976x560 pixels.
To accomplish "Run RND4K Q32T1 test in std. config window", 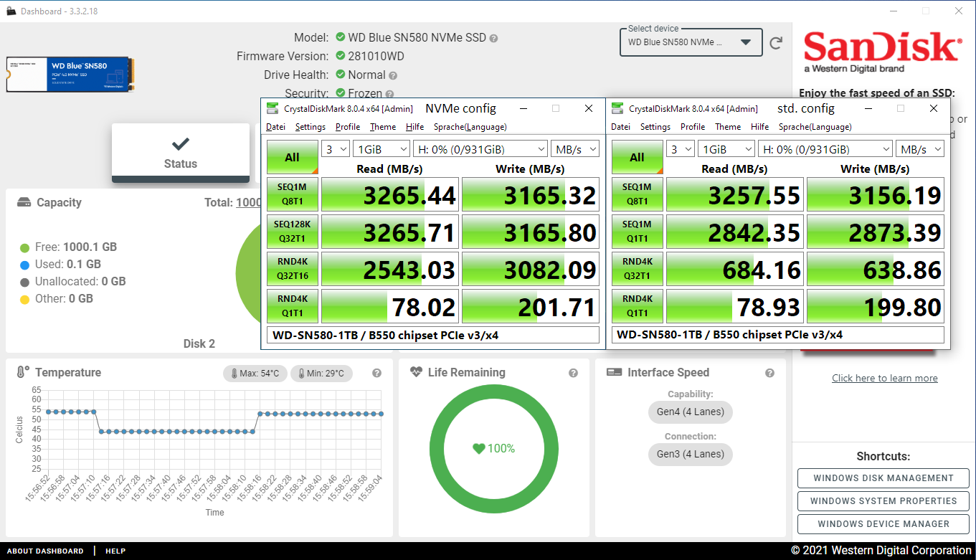I will pos(637,269).
